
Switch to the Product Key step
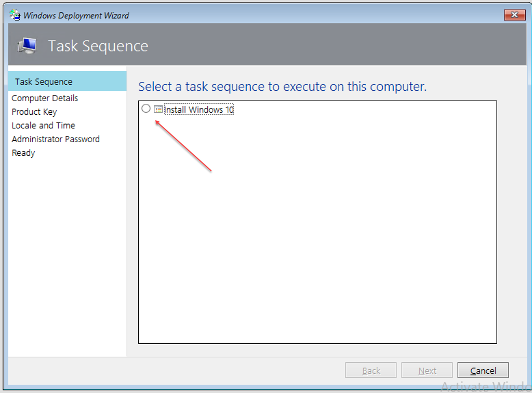(x=34, y=112)
